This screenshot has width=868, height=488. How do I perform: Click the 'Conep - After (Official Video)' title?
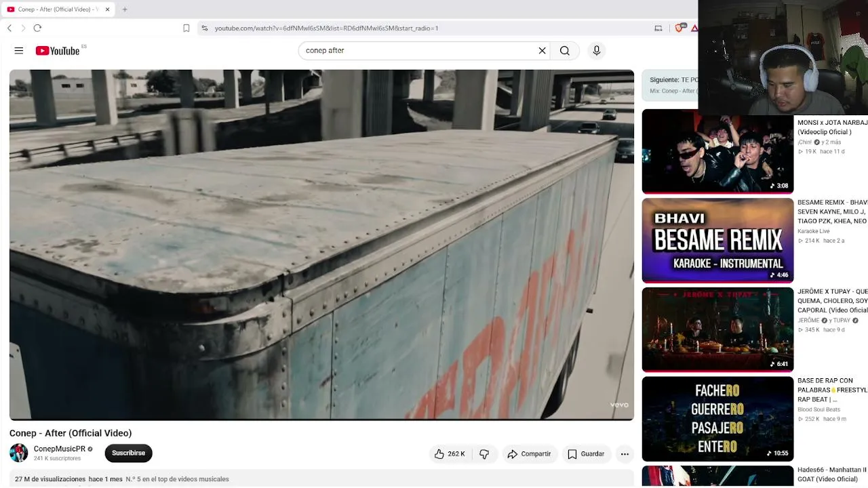click(x=71, y=433)
